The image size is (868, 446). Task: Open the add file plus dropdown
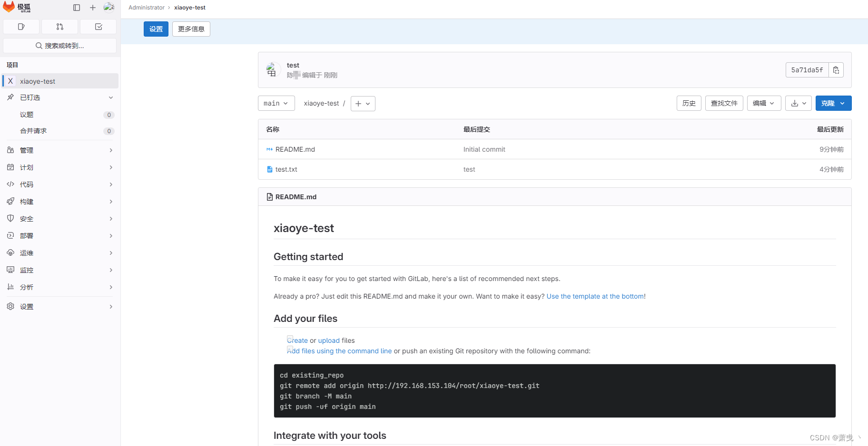(x=363, y=103)
